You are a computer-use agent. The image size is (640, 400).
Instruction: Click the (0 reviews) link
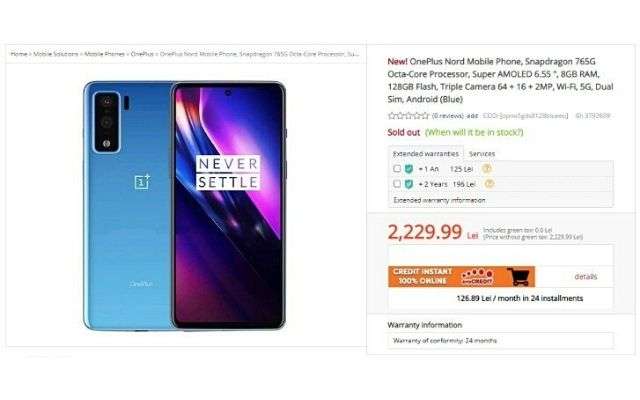pos(449,116)
